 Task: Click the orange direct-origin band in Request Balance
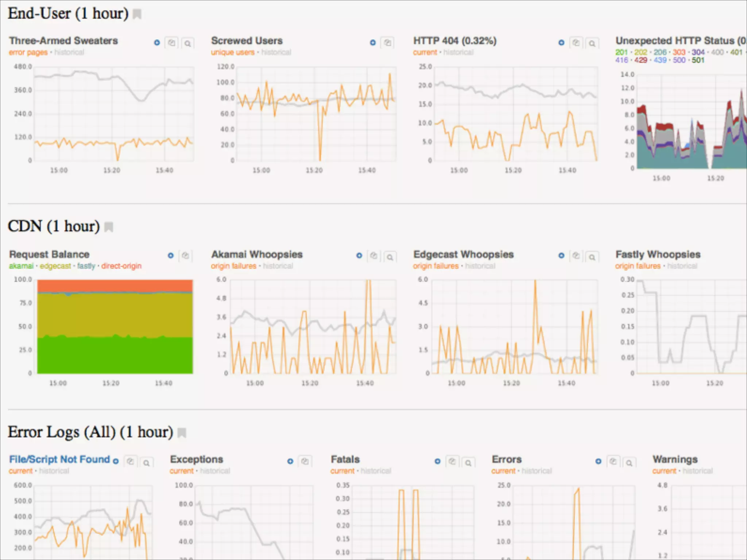(115, 285)
